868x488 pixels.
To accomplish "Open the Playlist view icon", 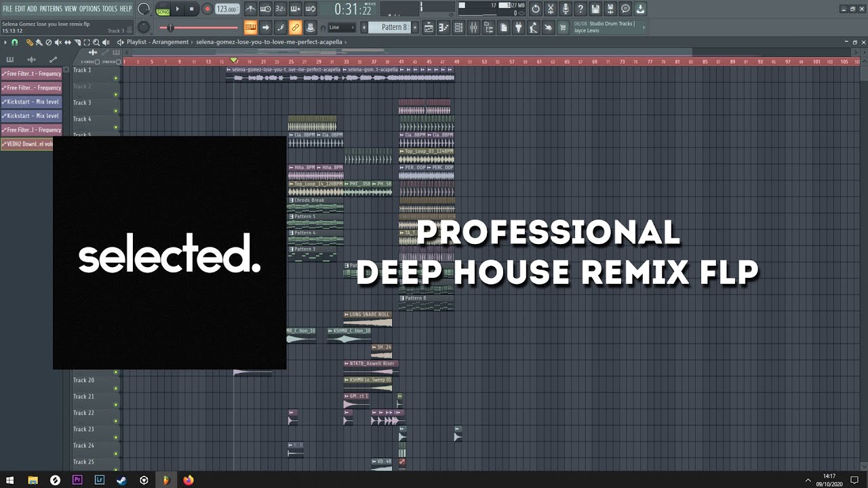I will tap(429, 27).
